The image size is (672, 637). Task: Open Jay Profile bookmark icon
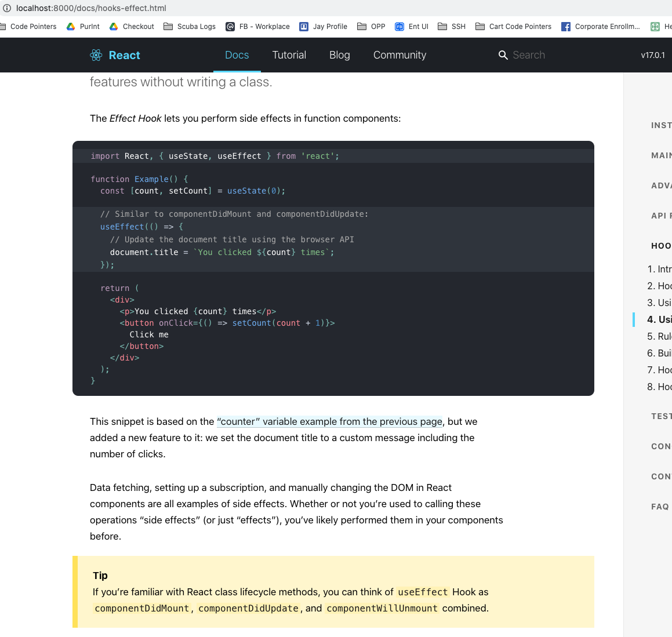[303, 27]
